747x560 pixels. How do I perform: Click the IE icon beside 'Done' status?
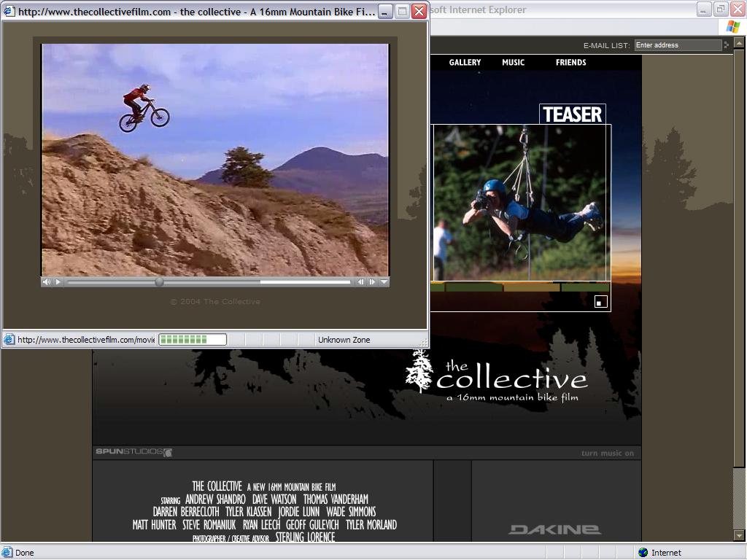coord(7,553)
